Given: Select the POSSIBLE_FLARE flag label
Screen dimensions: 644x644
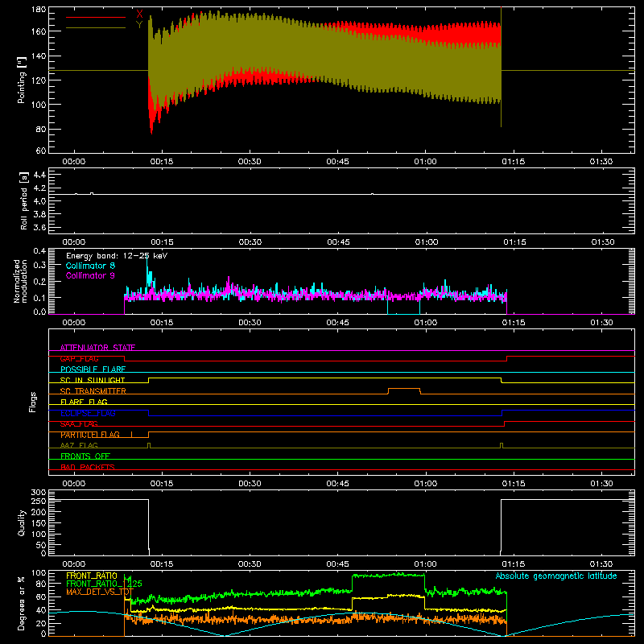Looking at the screenshot, I should [x=93, y=369].
